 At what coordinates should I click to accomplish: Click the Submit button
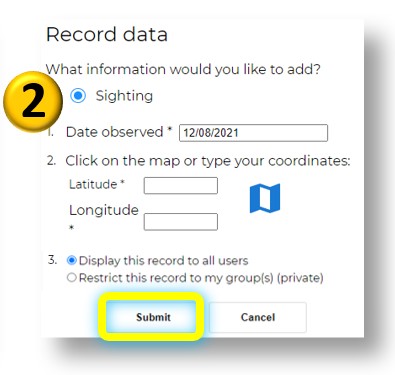coord(151,317)
